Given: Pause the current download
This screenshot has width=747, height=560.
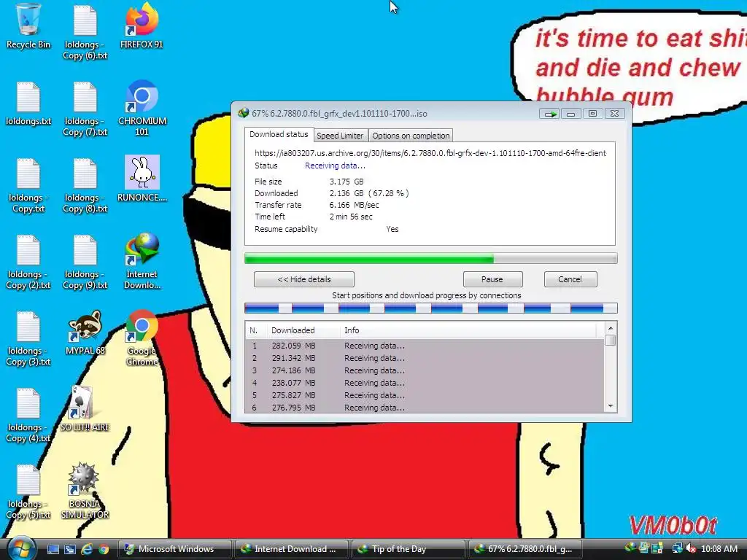Looking at the screenshot, I should 492,279.
